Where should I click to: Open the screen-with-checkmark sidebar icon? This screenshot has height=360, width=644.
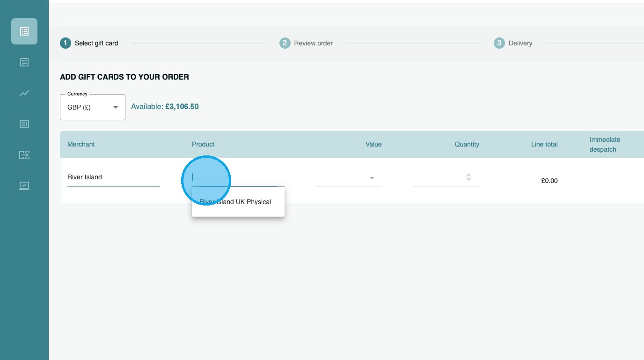[x=24, y=186]
